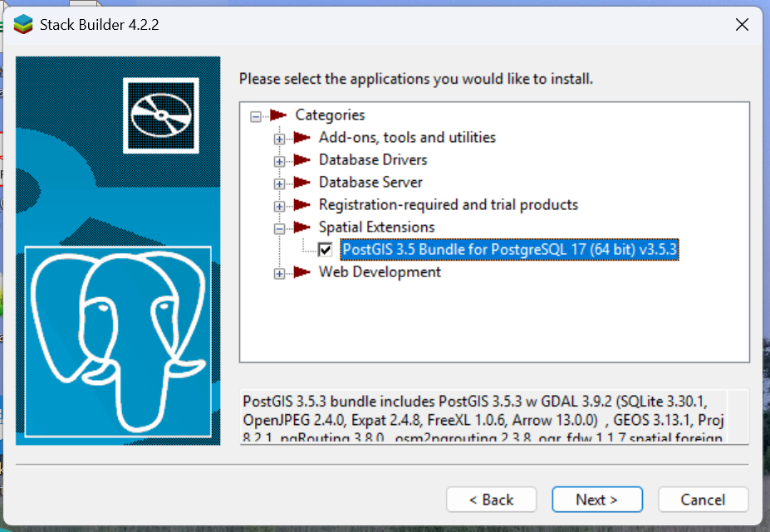The width and height of the screenshot is (770, 532).
Task: Cancel the Stack Builder wizard
Action: point(703,500)
